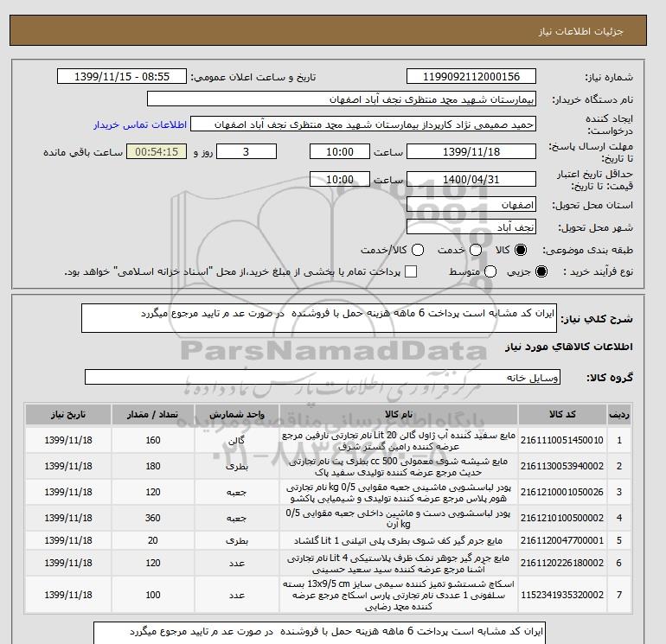Click the شماره نیاز number field

pyautogui.click(x=471, y=76)
